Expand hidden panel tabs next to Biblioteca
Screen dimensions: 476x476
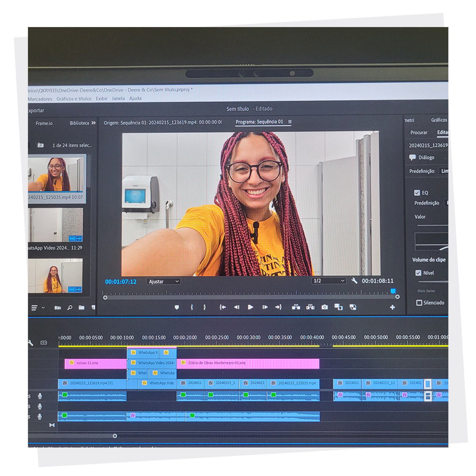[x=94, y=123]
